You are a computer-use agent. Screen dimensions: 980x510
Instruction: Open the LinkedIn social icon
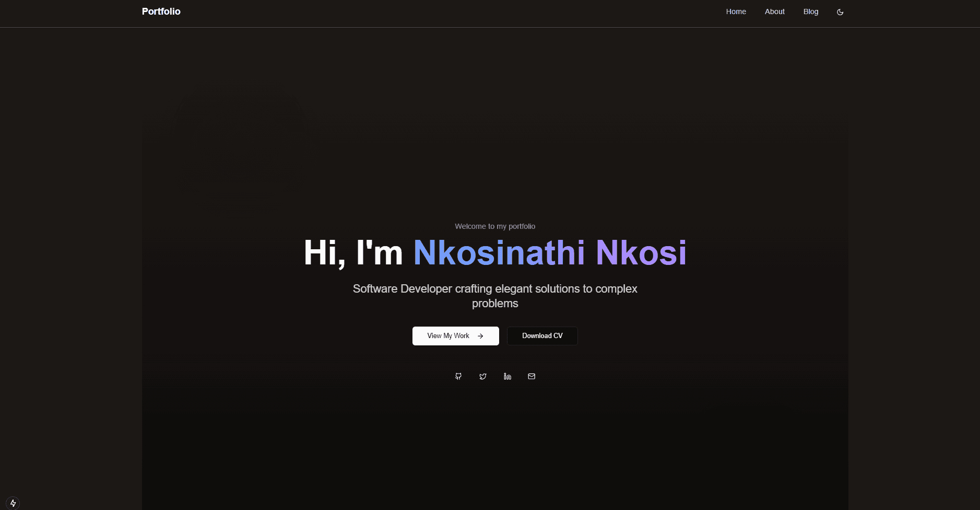click(x=507, y=376)
